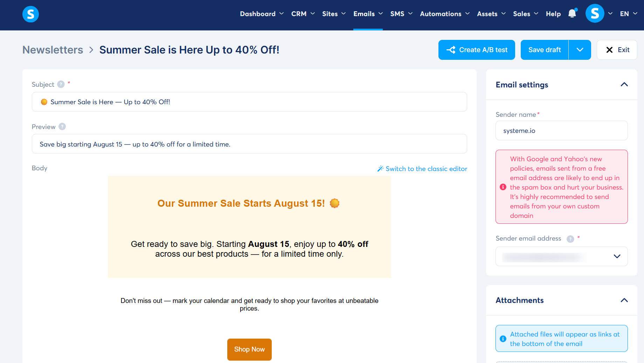Click the Preview help question mark

click(x=62, y=127)
